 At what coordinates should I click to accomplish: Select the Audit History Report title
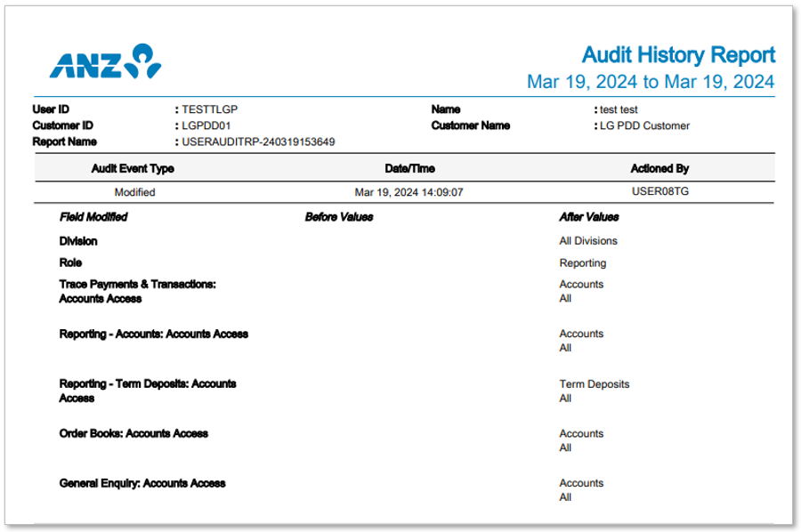point(678,55)
